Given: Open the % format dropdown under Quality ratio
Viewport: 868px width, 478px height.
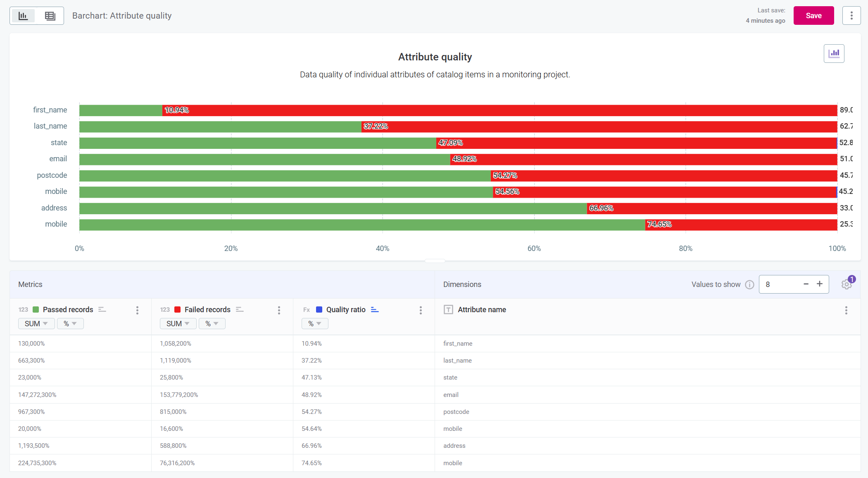Looking at the screenshot, I should pyautogui.click(x=315, y=323).
